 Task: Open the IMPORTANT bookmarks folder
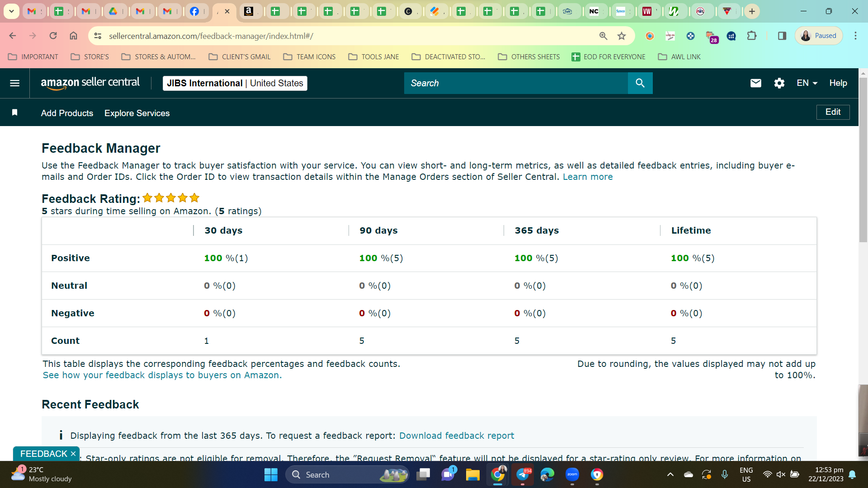coord(33,57)
